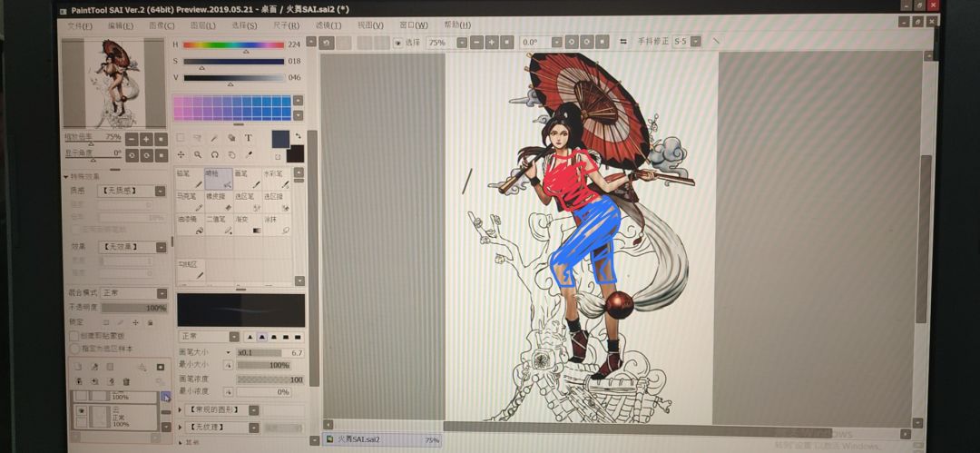Image resolution: width=980 pixels, height=453 pixels.
Task: Click the dark background color swatch
Action: (297, 154)
